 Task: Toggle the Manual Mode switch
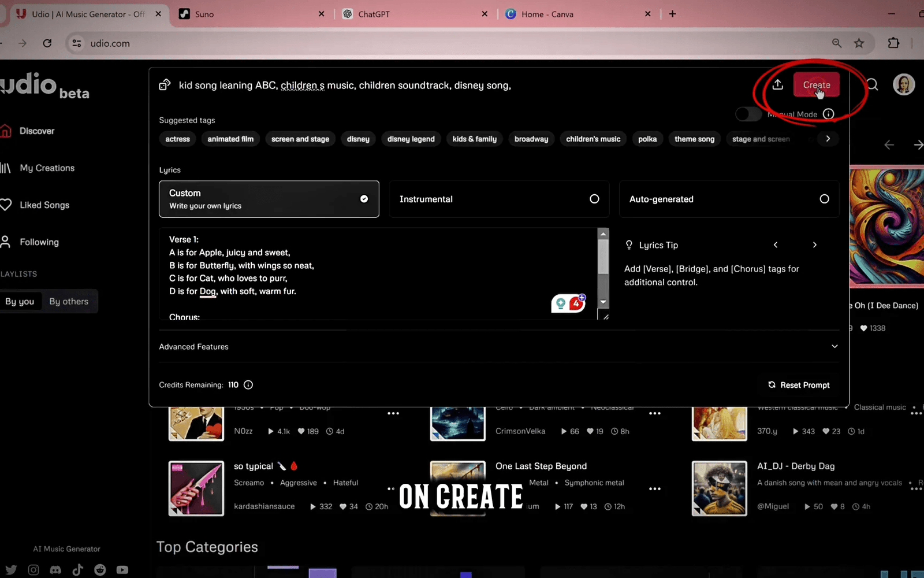point(748,114)
